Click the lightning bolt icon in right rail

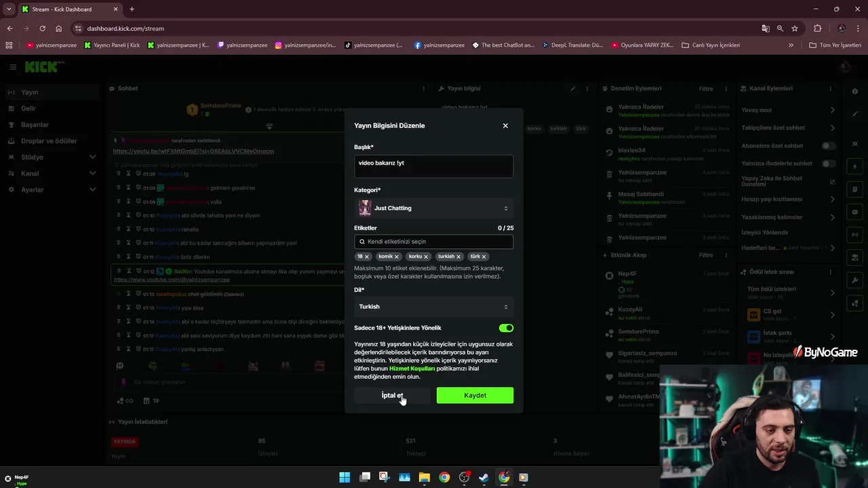point(854,167)
